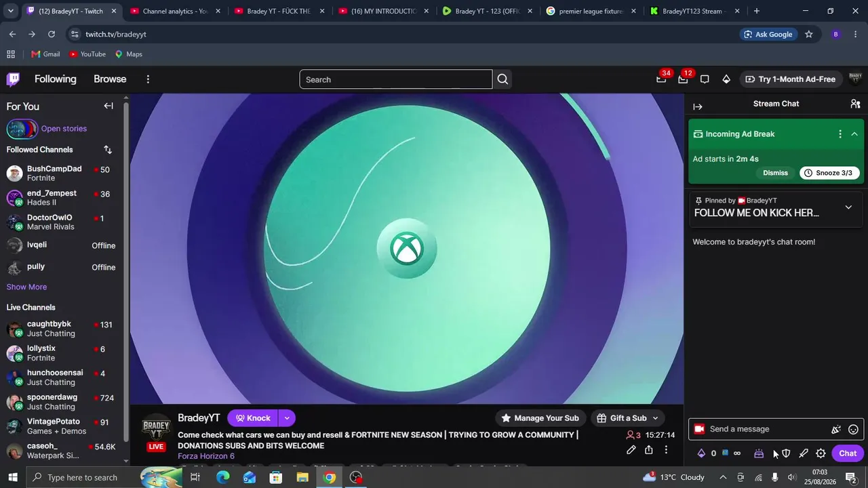Screen dimensions: 868x488
Task: Open stories in the sidebar
Action: coord(64,129)
